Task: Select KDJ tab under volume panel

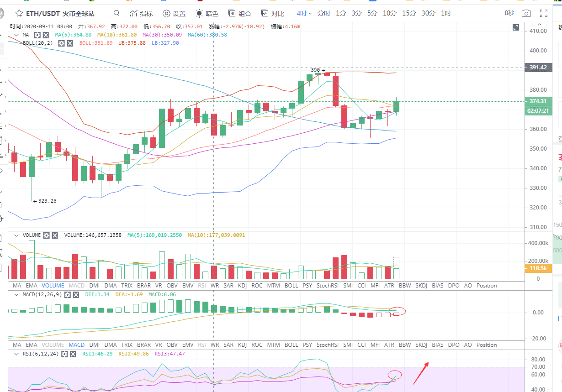Action: pyautogui.click(x=242, y=286)
